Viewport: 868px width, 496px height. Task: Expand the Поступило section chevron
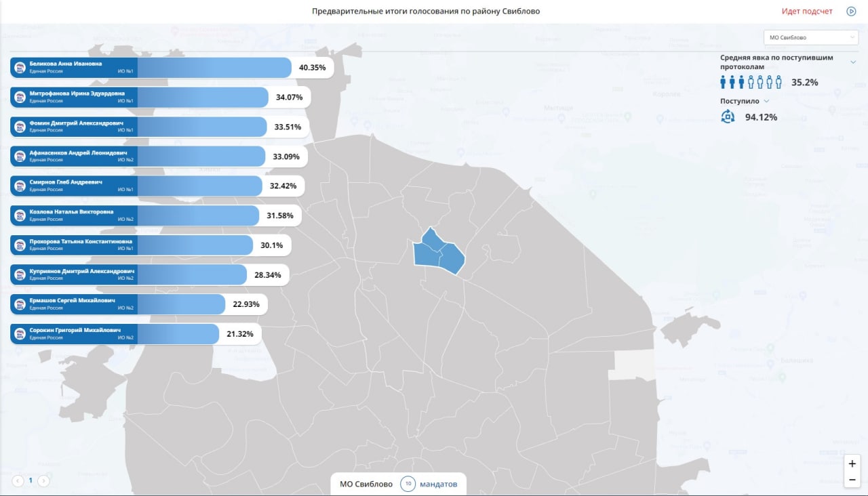point(766,101)
